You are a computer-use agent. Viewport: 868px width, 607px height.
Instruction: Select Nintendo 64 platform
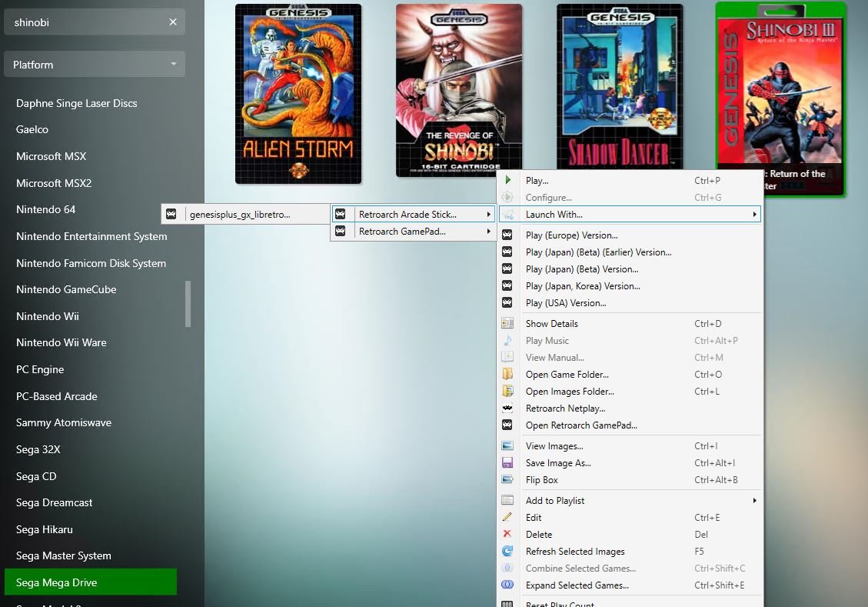pyautogui.click(x=45, y=209)
